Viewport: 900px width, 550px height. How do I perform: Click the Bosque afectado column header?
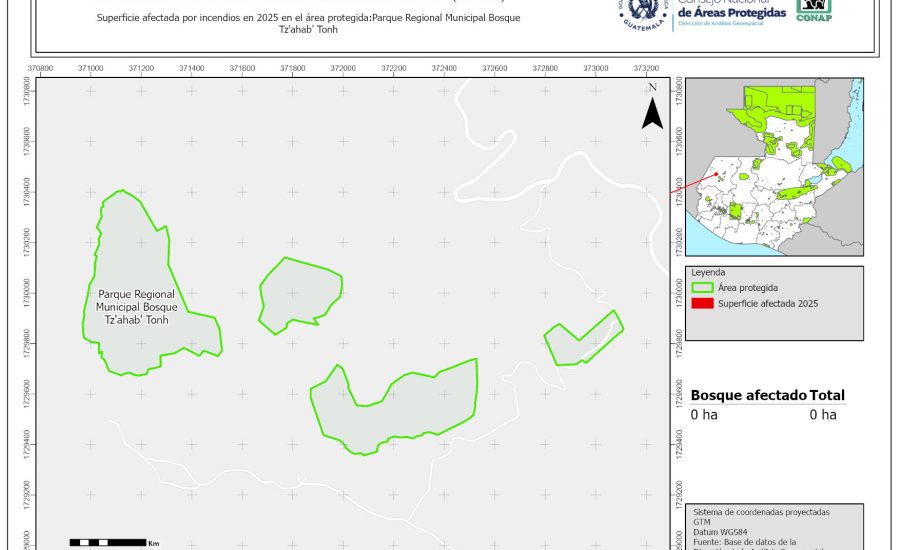[748, 395]
